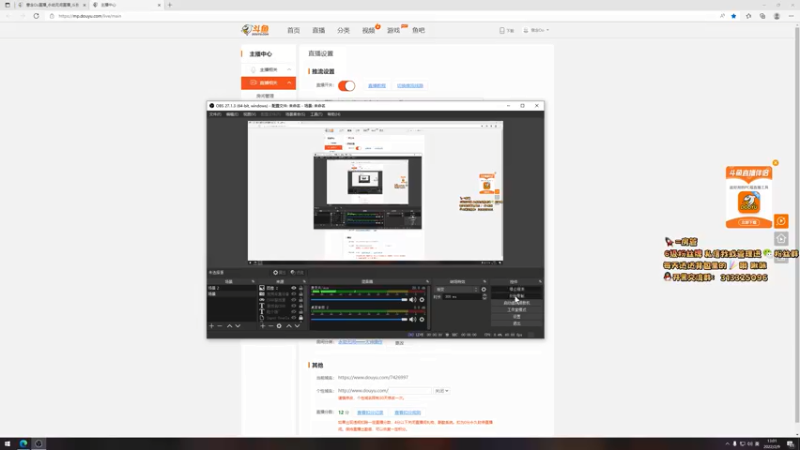Viewport: 800px width, 450px height.
Task: Click the stop streaming button in controls
Action: click(516, 289)
